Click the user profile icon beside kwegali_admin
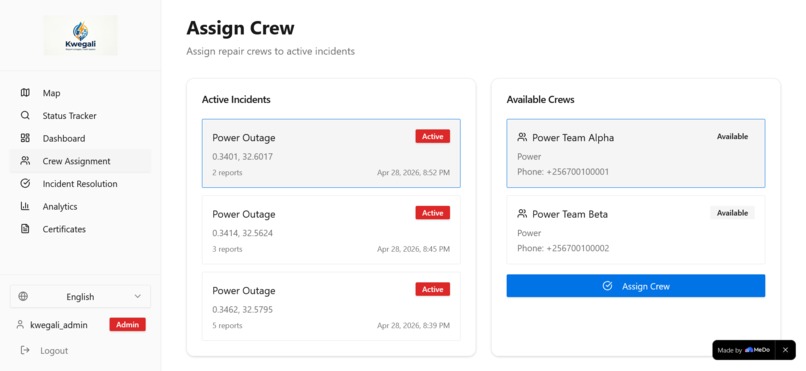 point(20,325)
